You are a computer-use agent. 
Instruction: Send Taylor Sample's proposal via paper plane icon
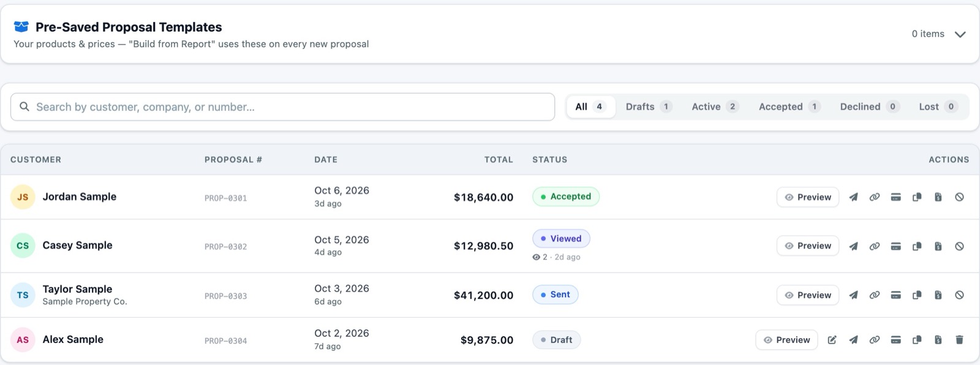(x=853, y=295)
